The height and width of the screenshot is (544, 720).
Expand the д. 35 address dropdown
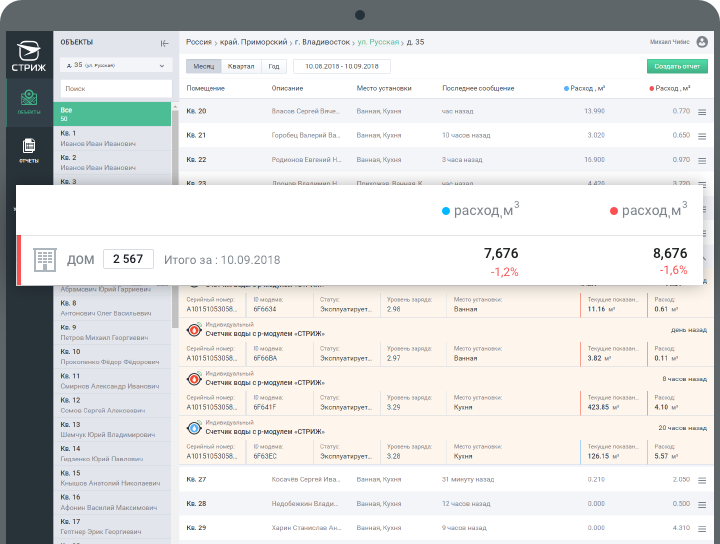(115, 65)
